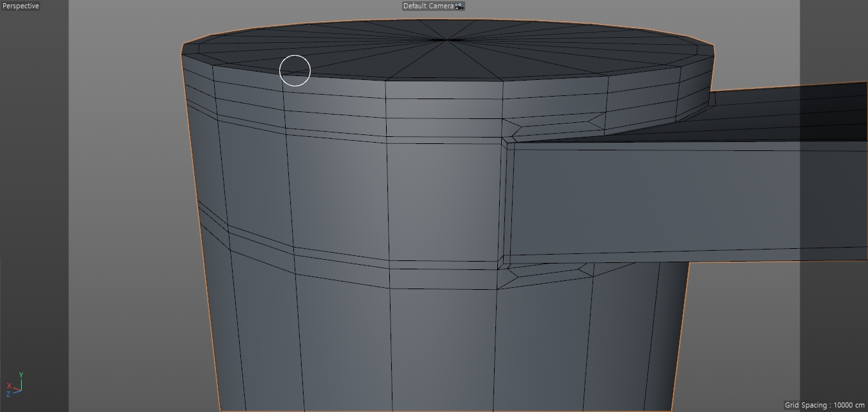Click empty gray background left of cylinder
The height and width of the screenshot is (412, 868).
128,224
